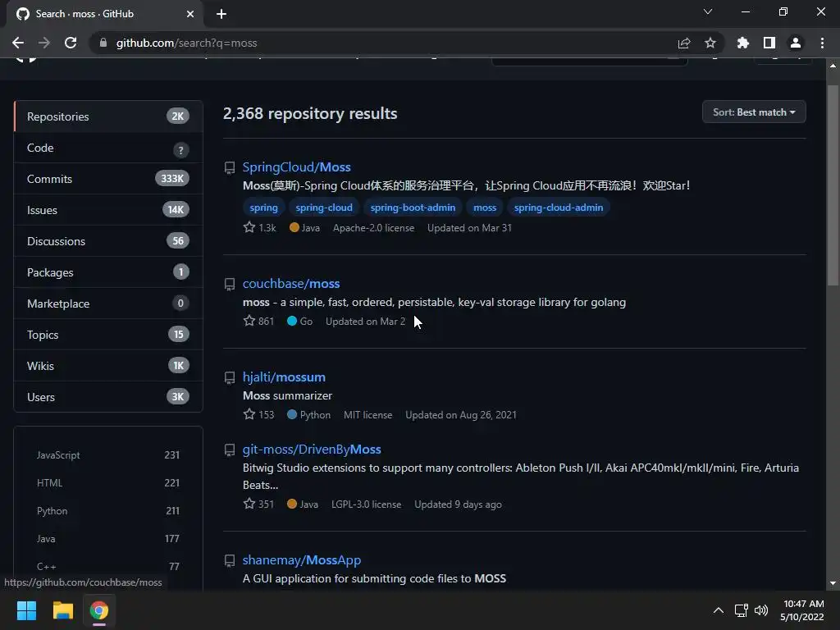Open File Explorer from the taskbar
Screen dimensions: 840x630
pos(62,610)
